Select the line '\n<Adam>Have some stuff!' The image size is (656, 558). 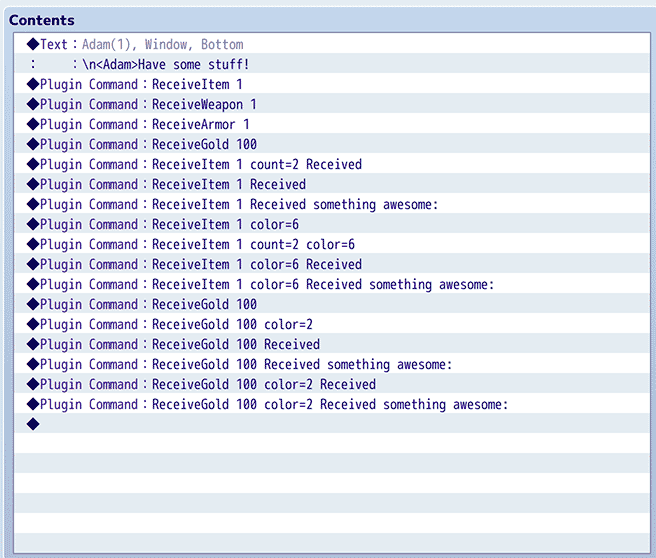tap(332, 64)
